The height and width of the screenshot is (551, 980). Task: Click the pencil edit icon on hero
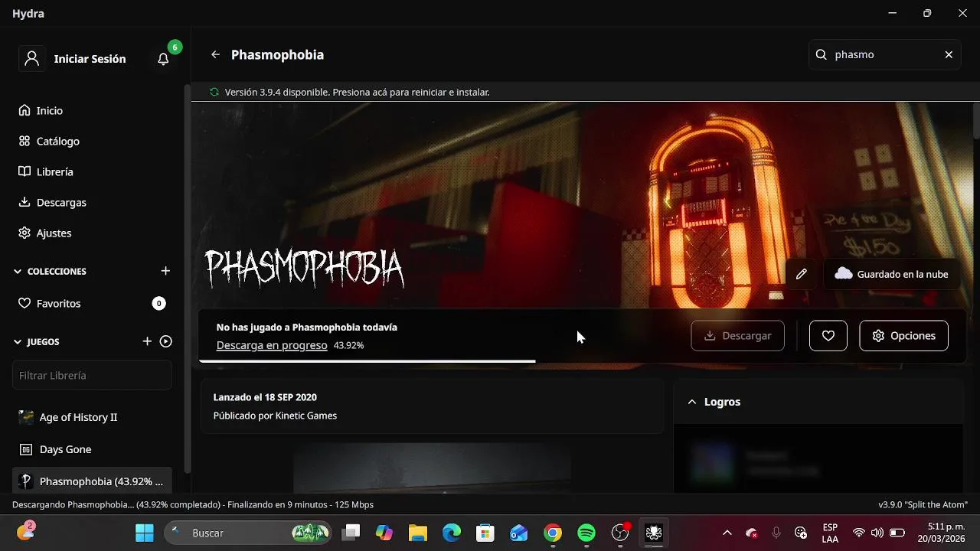(x=802, y=274)
